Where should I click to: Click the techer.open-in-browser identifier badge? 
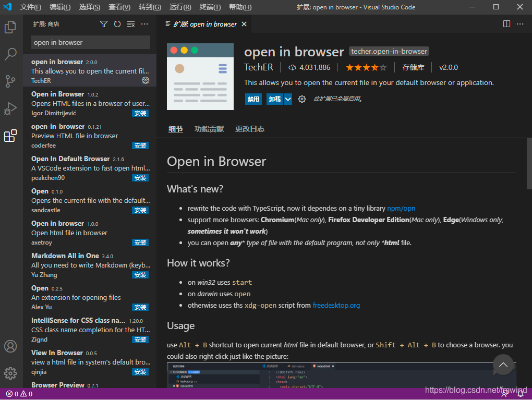(x=389, y=51)
